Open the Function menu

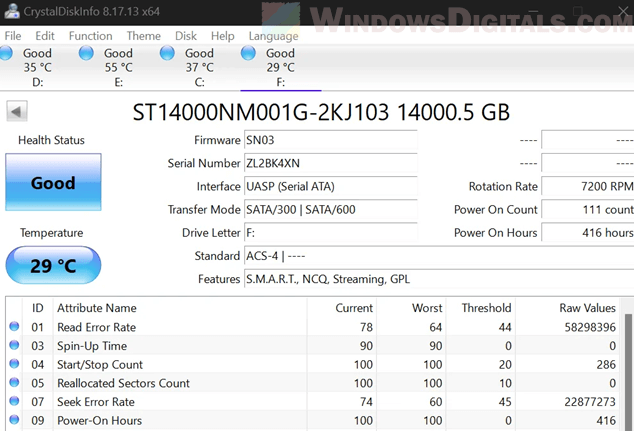[91, 36]
